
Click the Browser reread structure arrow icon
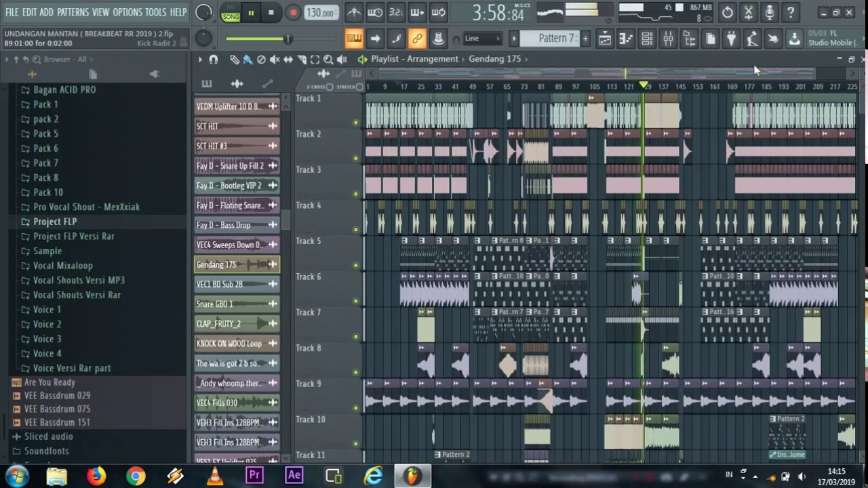(27, 60)
